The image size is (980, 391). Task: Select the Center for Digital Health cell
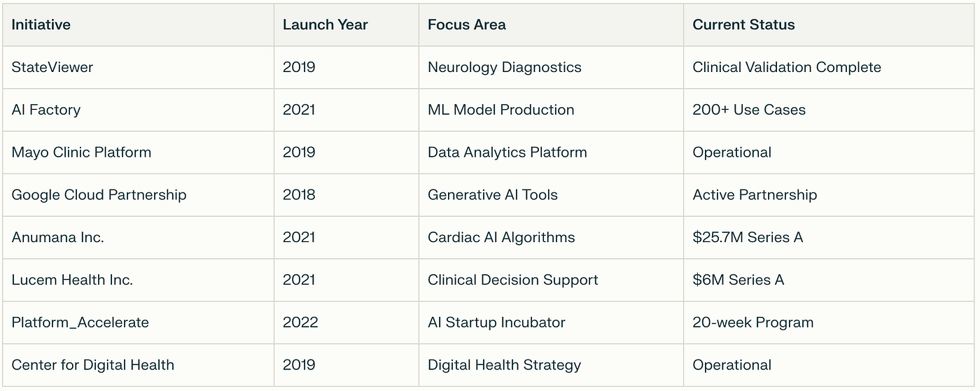139,365
